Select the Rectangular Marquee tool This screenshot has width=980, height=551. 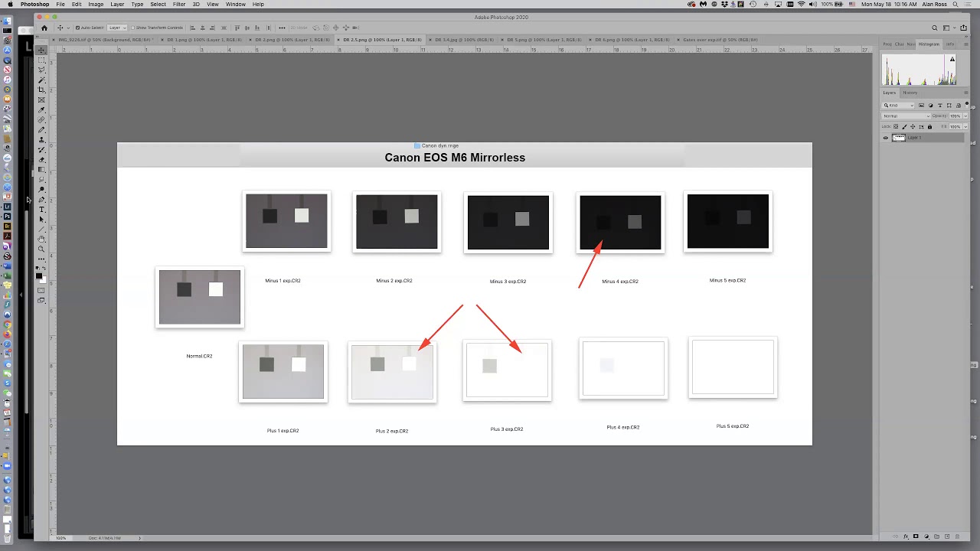42,59
